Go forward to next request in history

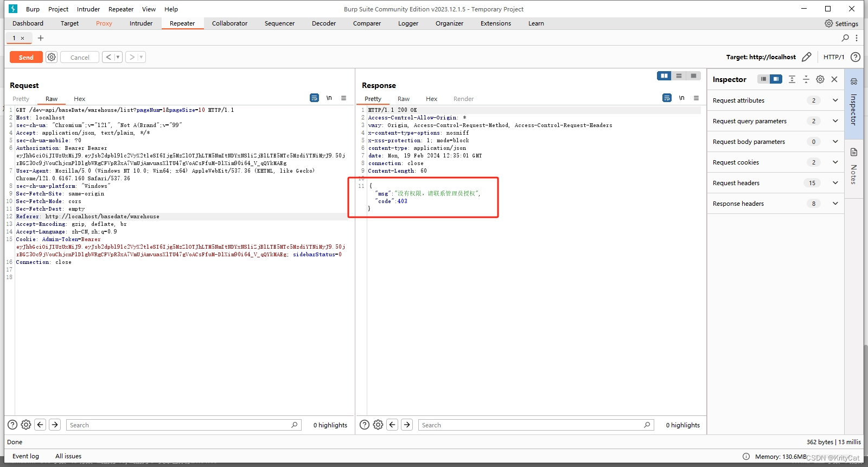point(132,57)
